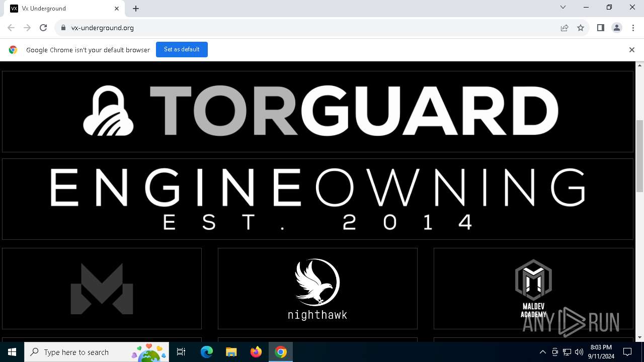Reload the vx-underground page
The image size is (644, 362).
point(43,28)
